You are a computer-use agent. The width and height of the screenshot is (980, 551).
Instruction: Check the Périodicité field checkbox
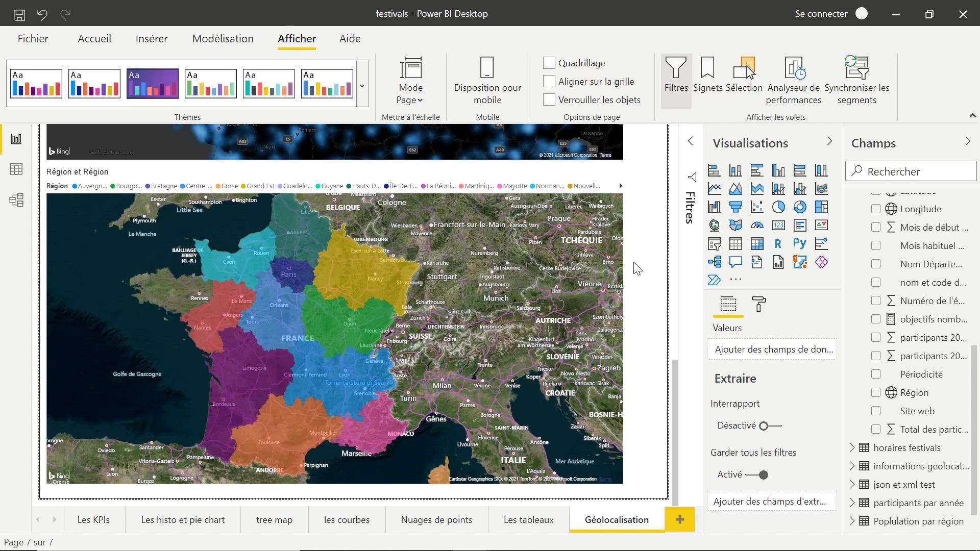point(876,374)
